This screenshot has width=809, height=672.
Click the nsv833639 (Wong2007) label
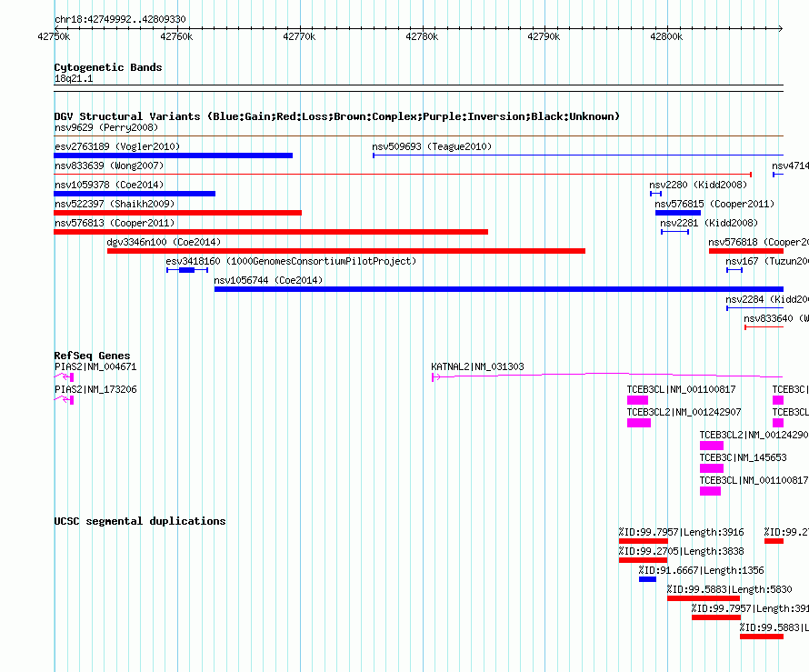click(109, 165)
